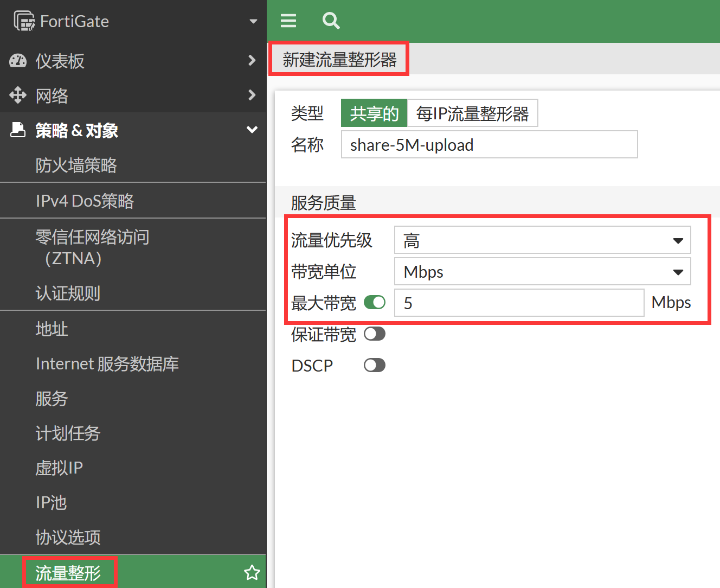
Task: Open the 流量优先级 dropdown
Action: [x=542, y=240]
